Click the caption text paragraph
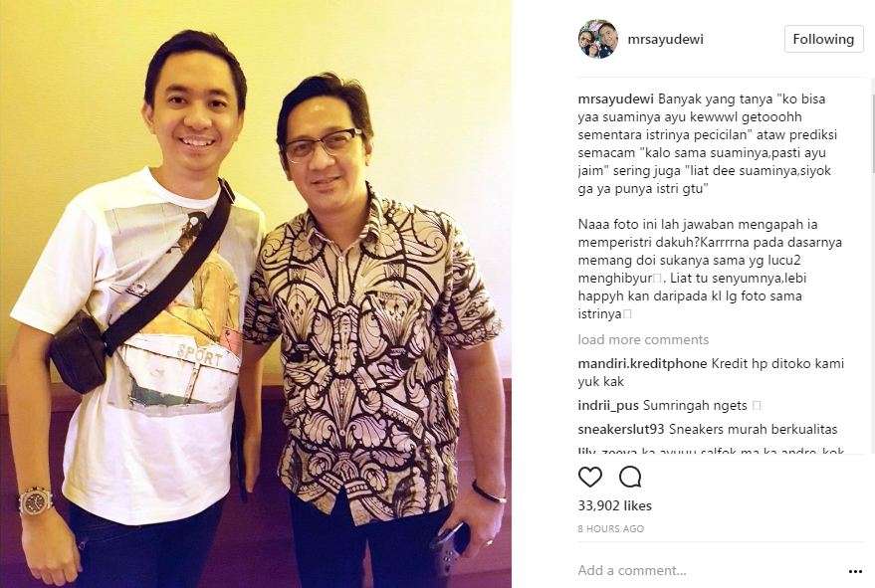 coord(710,206)
